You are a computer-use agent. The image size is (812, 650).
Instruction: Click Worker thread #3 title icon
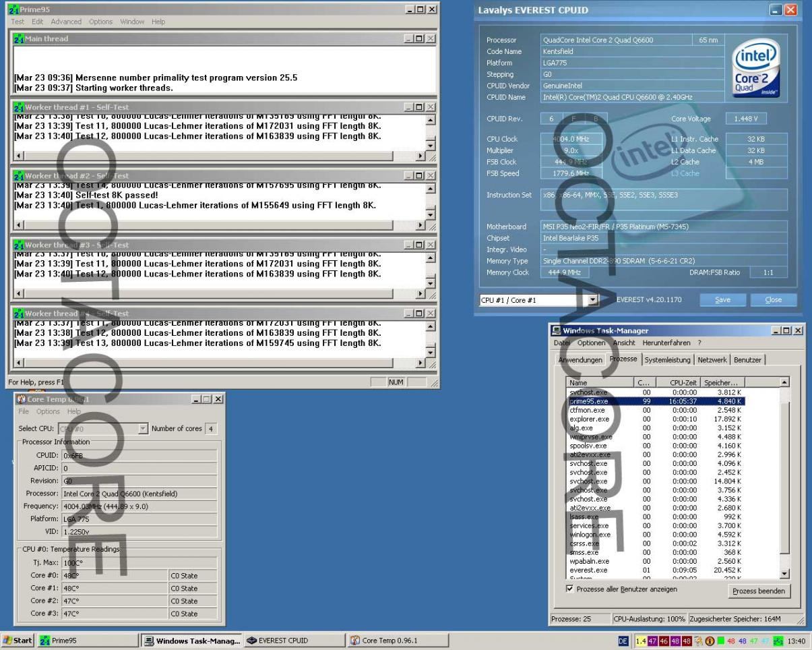19,245
